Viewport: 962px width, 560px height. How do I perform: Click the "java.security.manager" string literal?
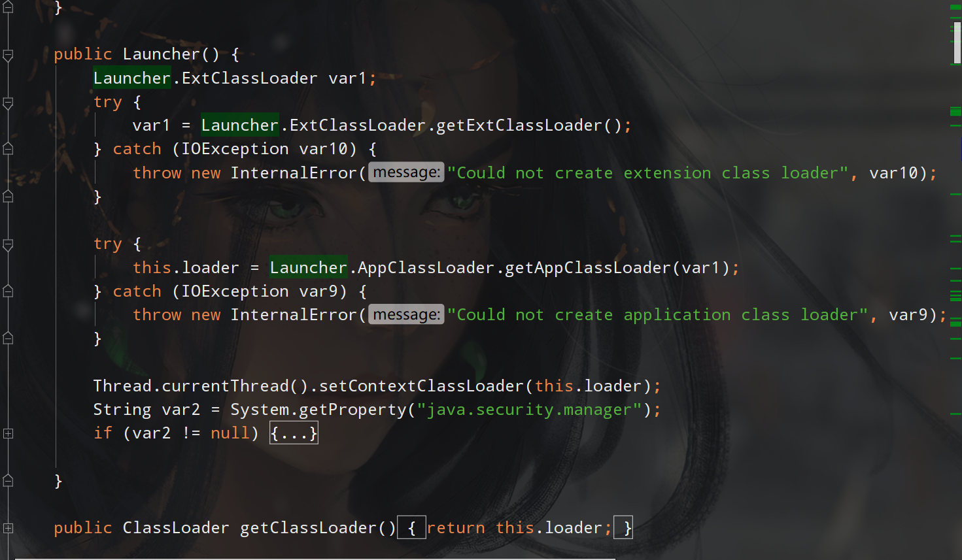[x=529, y=410]
